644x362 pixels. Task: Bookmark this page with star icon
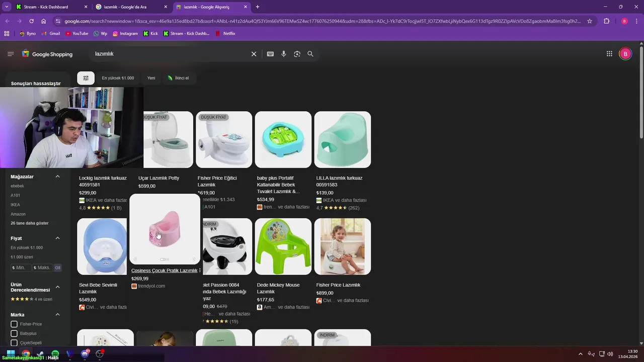590,21
